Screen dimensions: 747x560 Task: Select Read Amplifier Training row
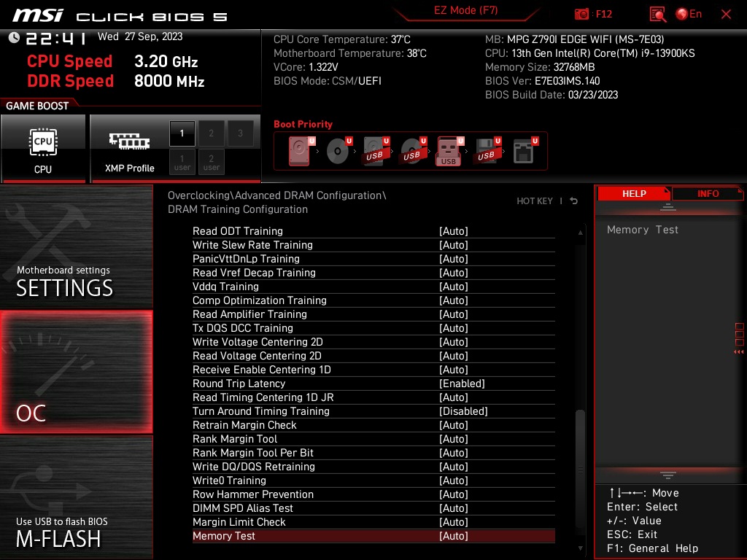373,314
